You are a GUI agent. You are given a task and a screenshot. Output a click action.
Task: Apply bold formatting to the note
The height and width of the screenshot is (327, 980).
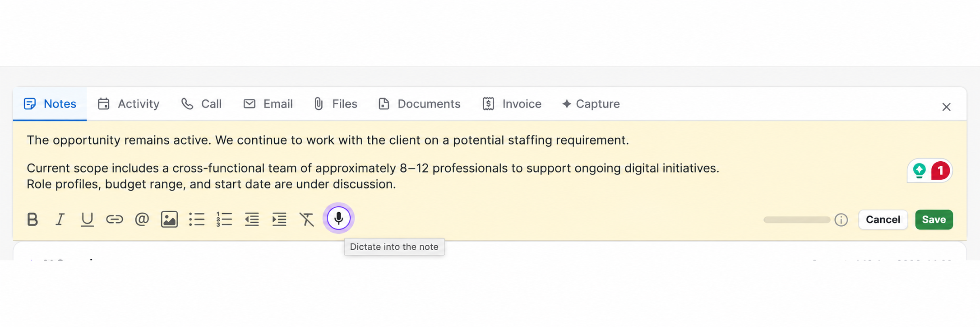pyautogui.click(x=32, y=220)
